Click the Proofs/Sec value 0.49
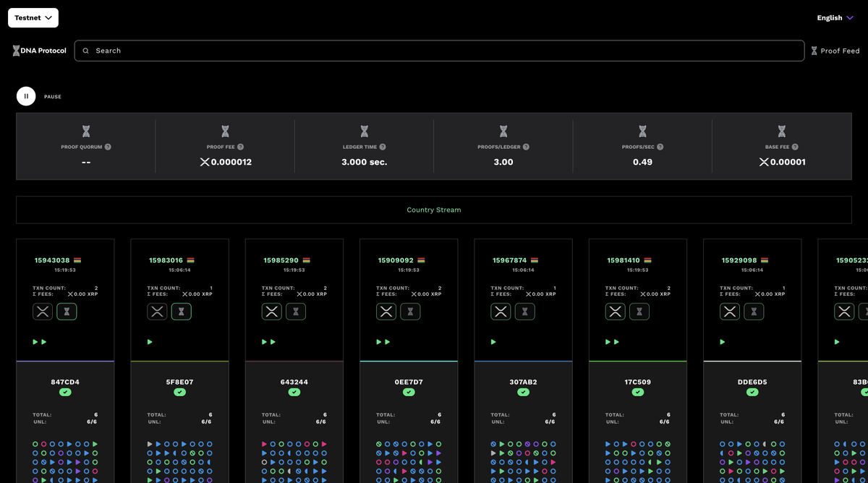 [642, 162]
